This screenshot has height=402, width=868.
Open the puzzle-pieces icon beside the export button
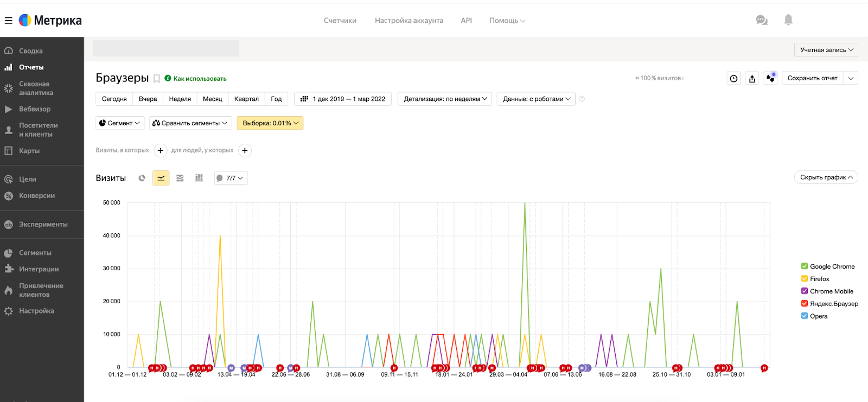click(770, 79)
